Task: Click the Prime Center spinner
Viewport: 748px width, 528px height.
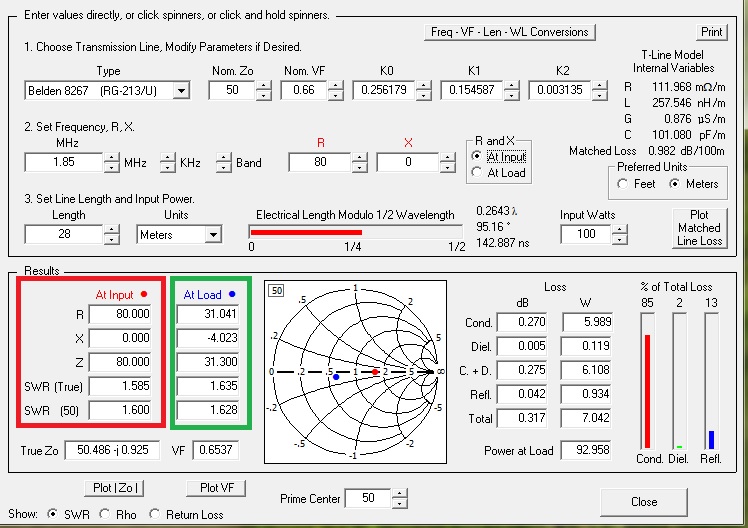Action: 399,498
